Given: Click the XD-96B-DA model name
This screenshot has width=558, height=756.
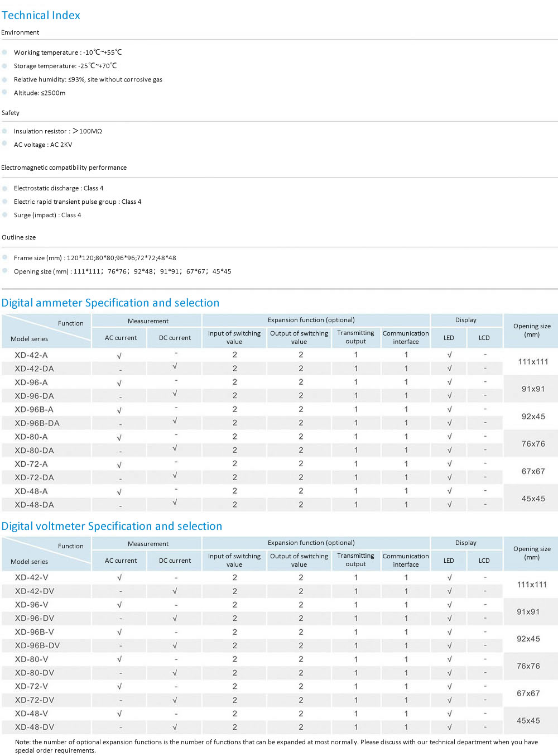Looking at the screenshot, I should coord(37,423).
